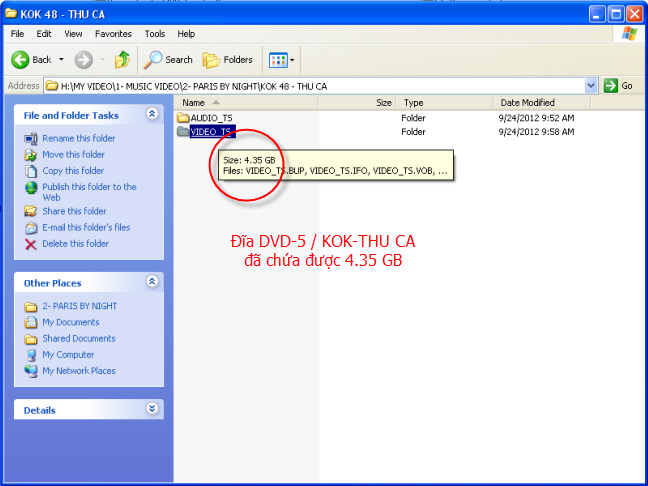Open Shared Documents link
The width and height of the screenshot is (648, 486).
click(79, 338)
